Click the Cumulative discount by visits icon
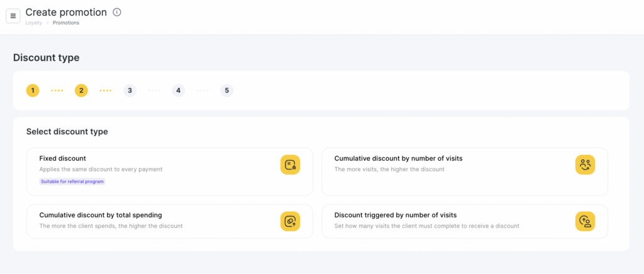644x274 pixels. (x=585, y=164)
